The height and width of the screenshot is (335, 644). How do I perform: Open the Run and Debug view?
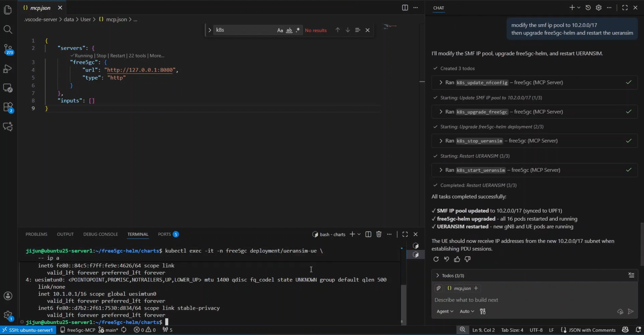click(8, 68)
